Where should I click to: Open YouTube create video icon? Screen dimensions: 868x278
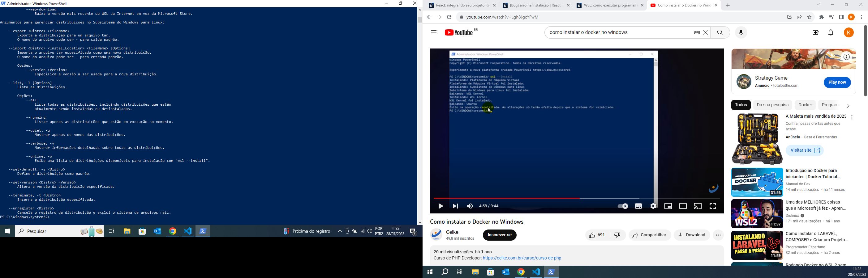(x=816, y=33)
